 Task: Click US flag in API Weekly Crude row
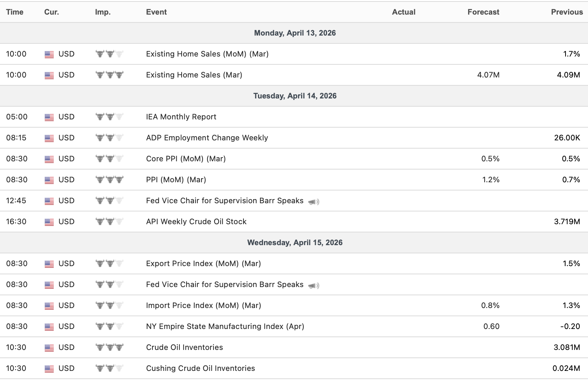[x=49, y=222]
